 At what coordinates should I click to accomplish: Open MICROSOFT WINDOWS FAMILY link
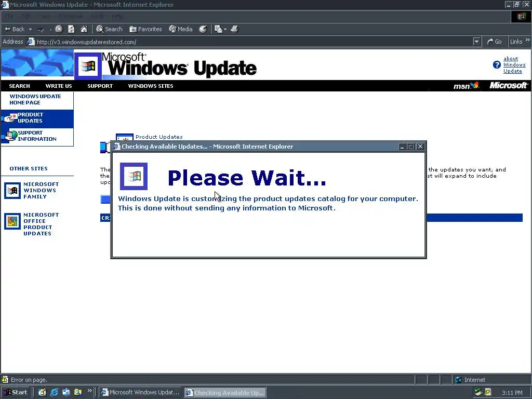(x=41, y=190)
